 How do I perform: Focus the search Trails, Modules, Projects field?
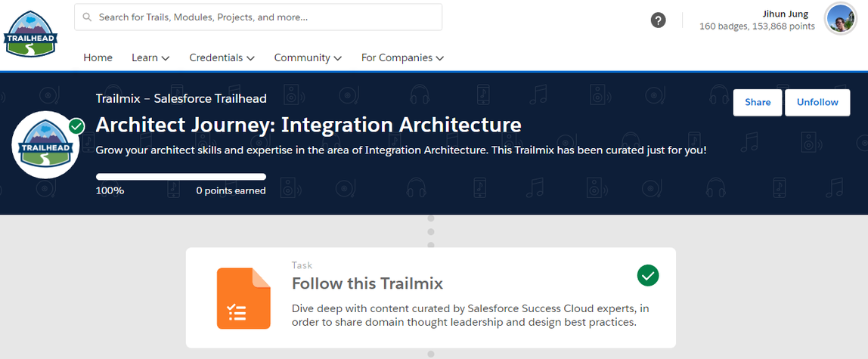tap(258, 17)
